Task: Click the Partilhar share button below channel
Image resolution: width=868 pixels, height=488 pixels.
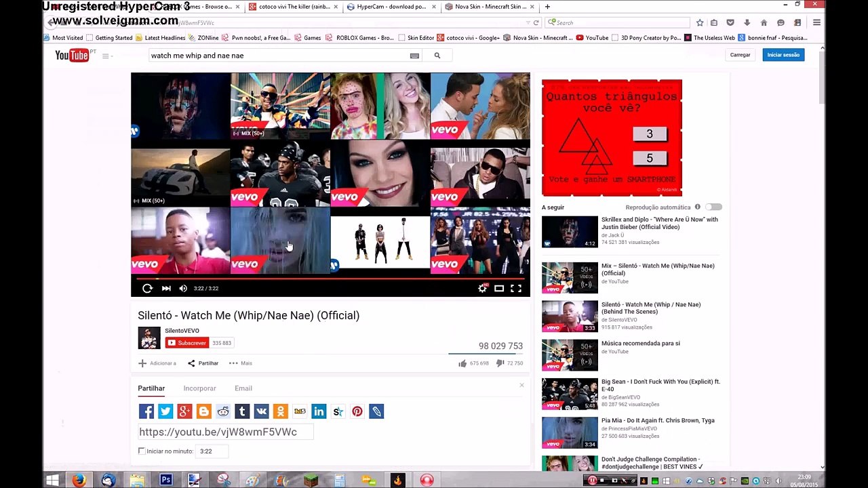Action: 203,363
